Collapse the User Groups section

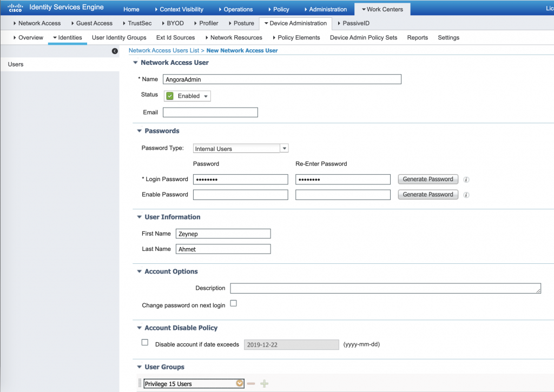[139, 367]
